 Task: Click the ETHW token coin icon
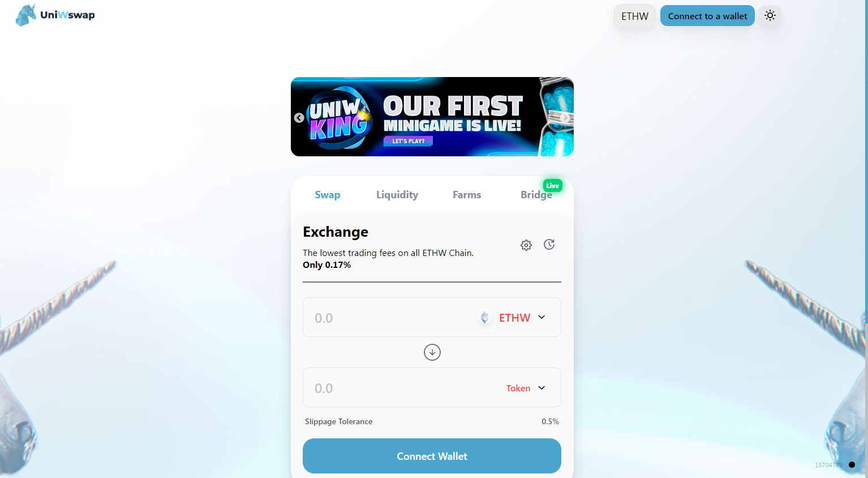[485, 318]
